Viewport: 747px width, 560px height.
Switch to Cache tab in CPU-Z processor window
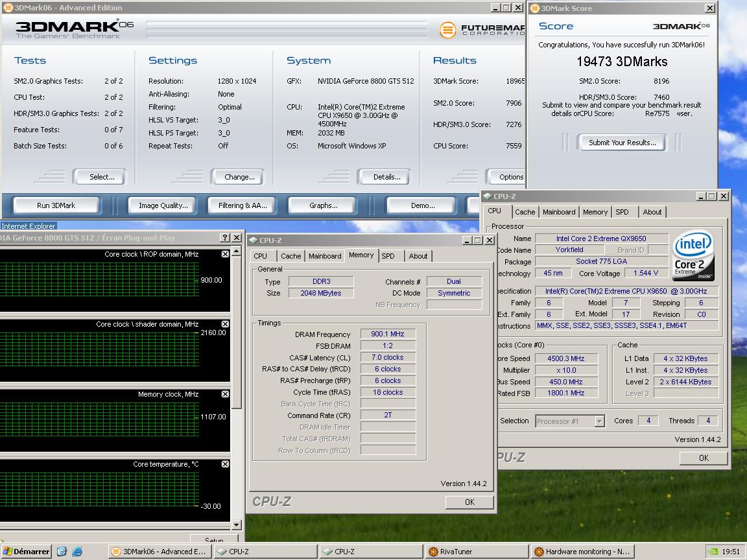[525, 212]
